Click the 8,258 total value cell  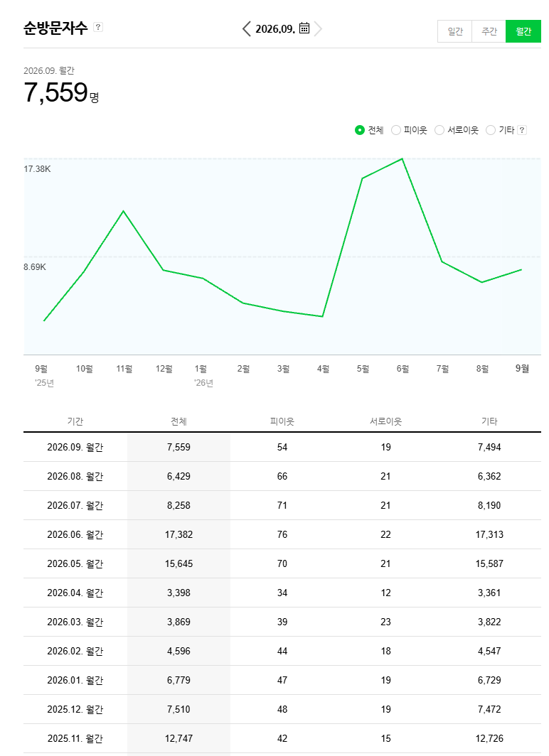178,506
